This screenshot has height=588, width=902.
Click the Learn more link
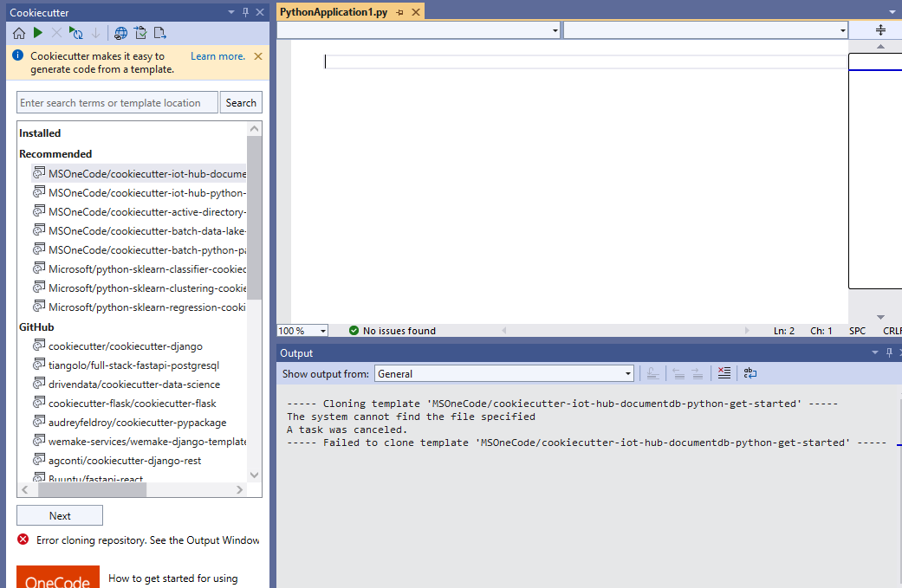217,55
